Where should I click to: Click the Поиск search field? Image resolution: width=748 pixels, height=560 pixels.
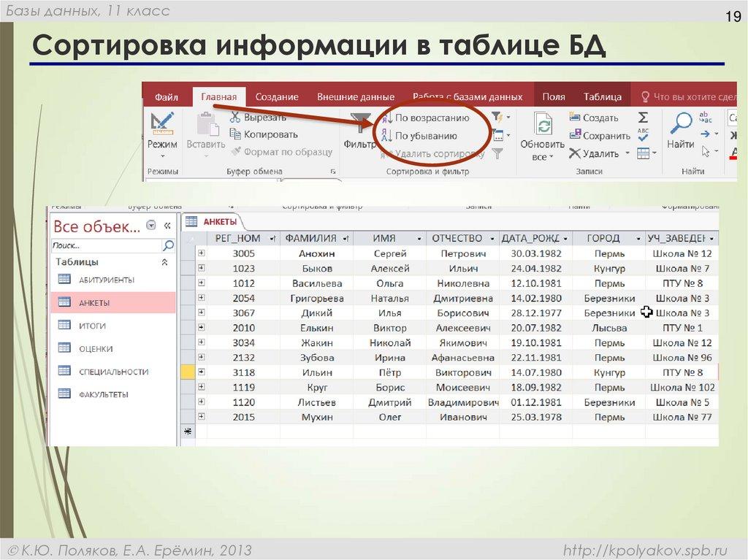(102, 246)
